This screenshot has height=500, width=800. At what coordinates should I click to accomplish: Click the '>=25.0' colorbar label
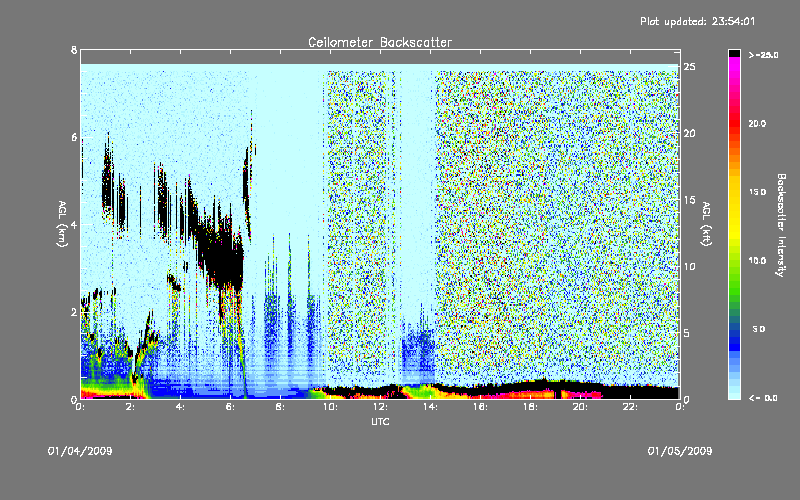tap(763, 55)
